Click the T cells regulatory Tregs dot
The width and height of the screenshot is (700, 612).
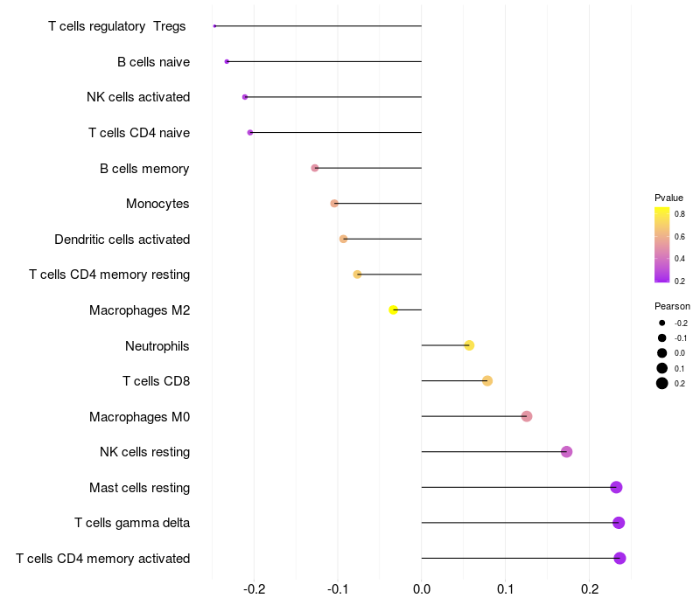tap(214, 26)
